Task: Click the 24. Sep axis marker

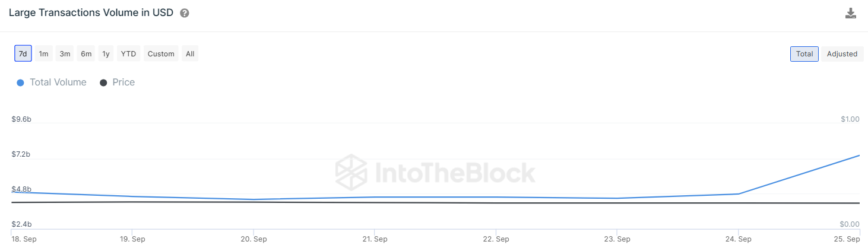Action: pyautogui.click(x=738, y=239)
